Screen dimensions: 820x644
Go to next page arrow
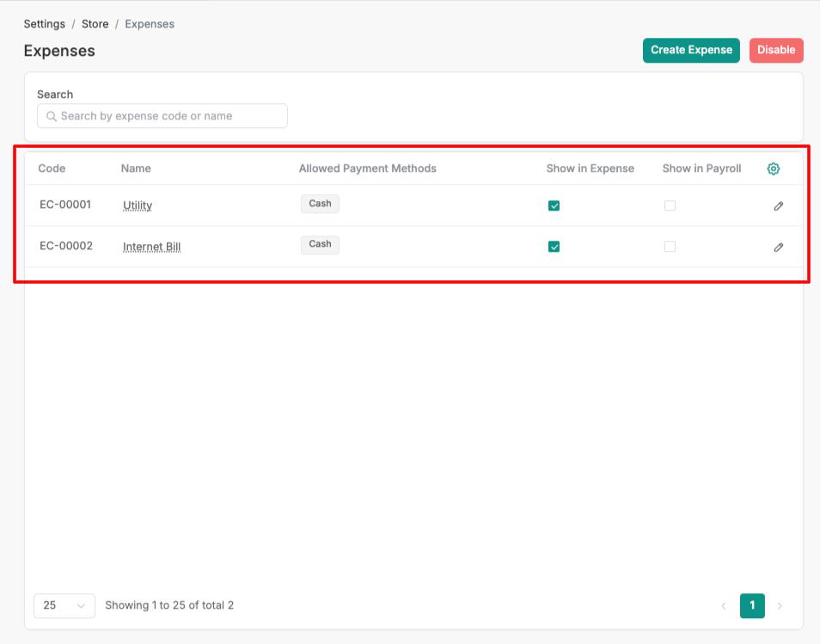click(780, 606)
